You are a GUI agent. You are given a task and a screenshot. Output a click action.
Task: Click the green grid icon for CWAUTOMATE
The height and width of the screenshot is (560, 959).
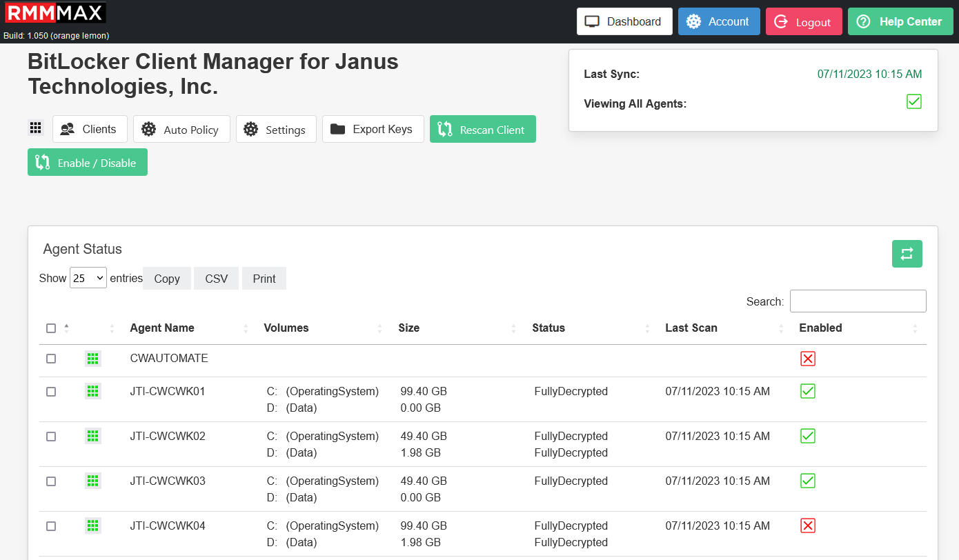click(x=92, y=359)
